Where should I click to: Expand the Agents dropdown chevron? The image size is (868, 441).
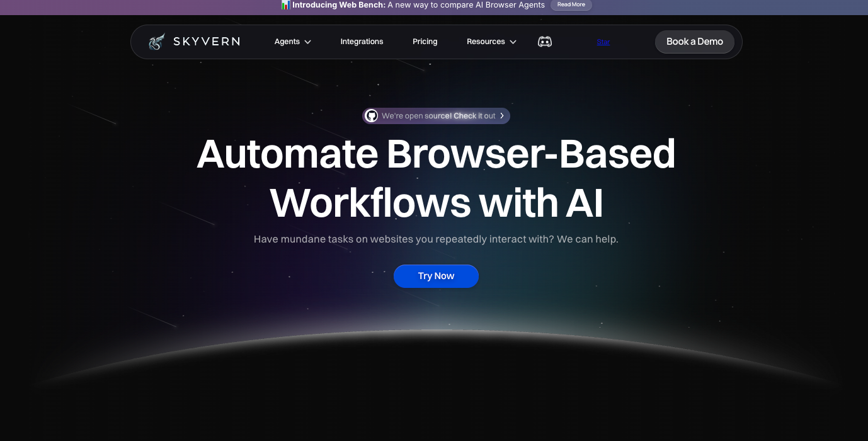point(308,42)
